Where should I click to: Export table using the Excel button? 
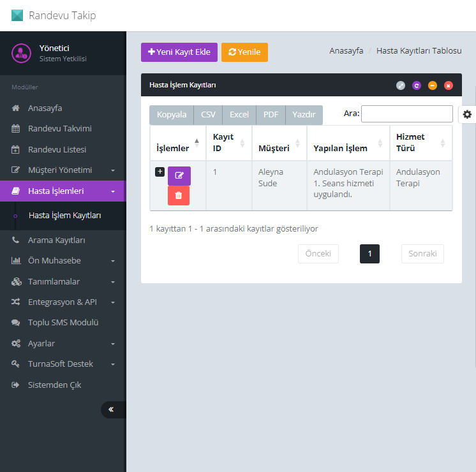[x=239, y=115]
